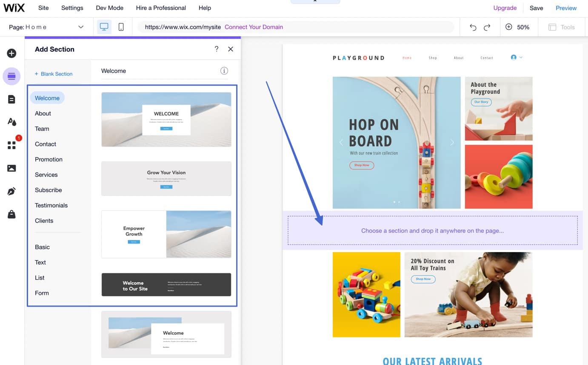The image size is (588, 365).
Task: Select the Promotion section category
Action: click(49, 159)
